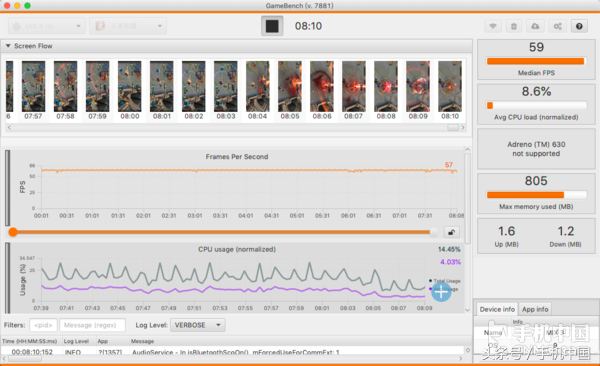The width and height of the screenshot is (600, 366).
Task: Open the device selection dropdown
Action: [46, 26]
